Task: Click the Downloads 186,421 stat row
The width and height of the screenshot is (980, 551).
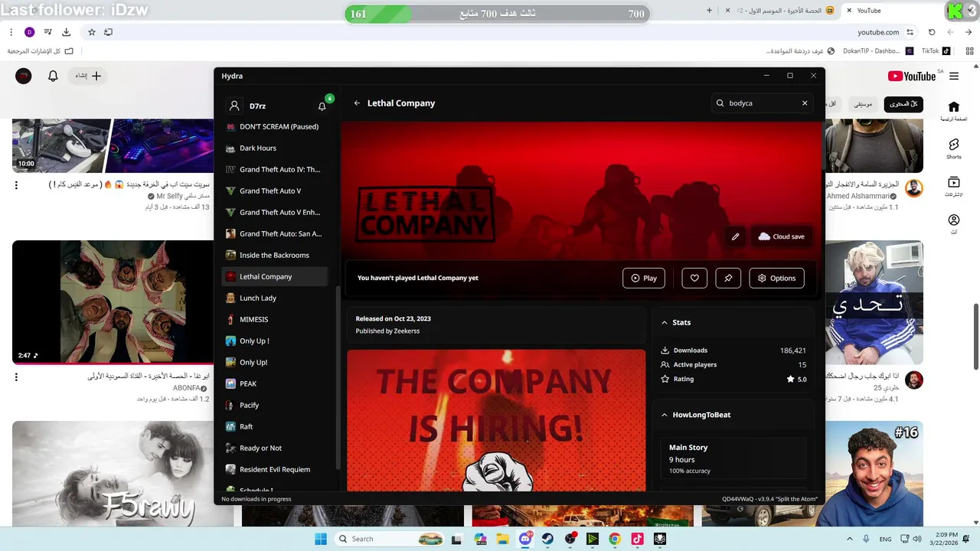Action: [x=733, y=350]
